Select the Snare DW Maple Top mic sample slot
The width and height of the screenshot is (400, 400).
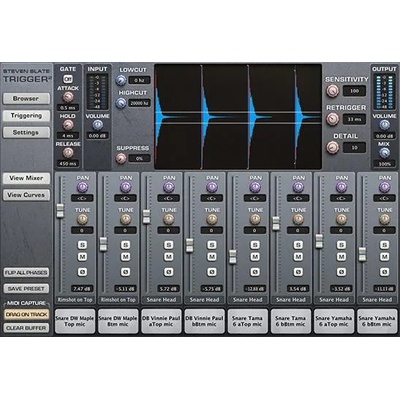pos(75,321)
